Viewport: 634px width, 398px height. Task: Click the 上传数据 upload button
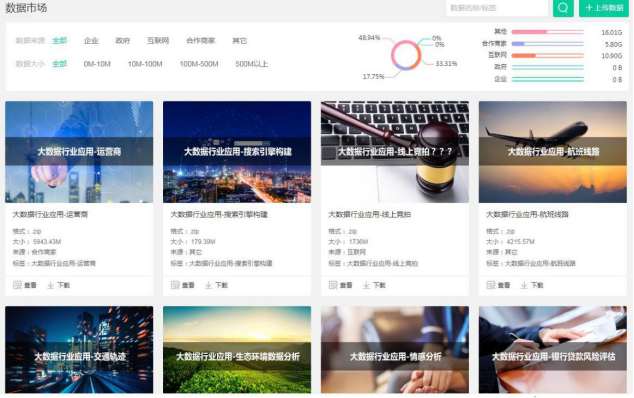tap(604, 8)
